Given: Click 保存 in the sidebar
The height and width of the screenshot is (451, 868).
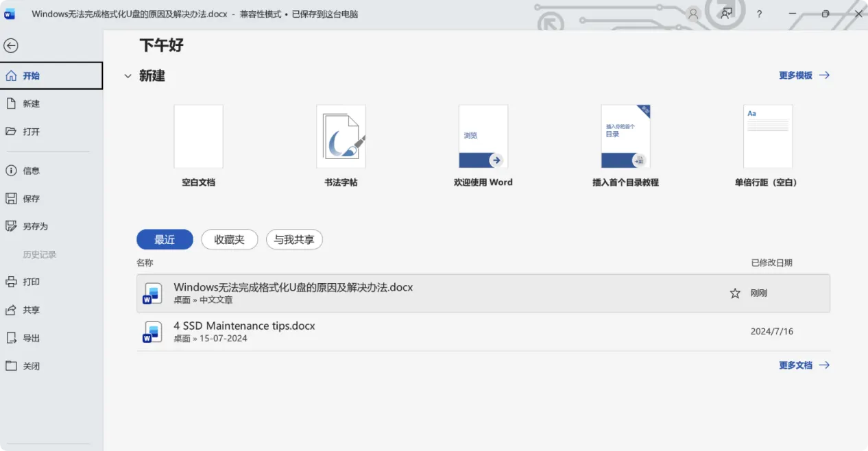Looking at the screenshot, I should tap(51, 199).
